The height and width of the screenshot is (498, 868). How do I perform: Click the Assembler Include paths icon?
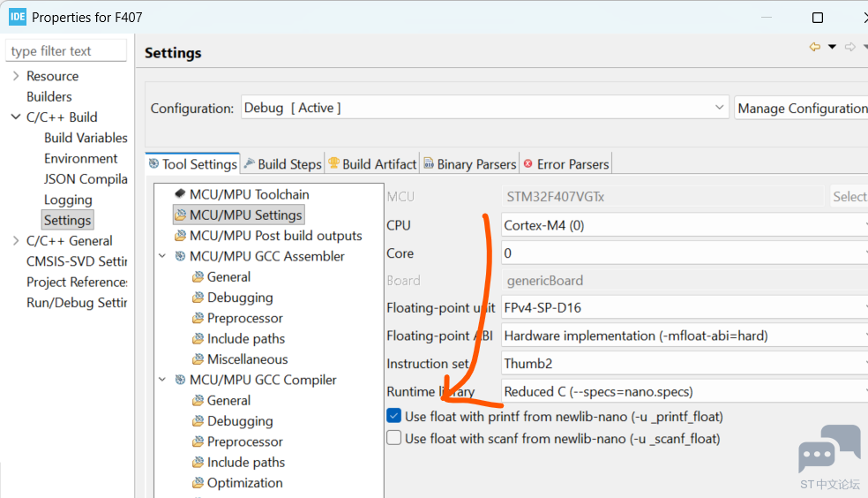click(x=198, y=338)
